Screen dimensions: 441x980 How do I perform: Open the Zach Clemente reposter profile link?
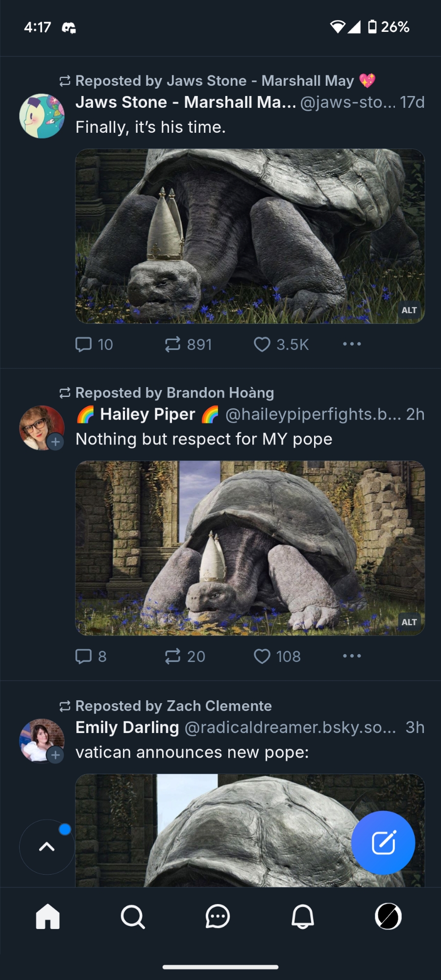click(219, 706)
